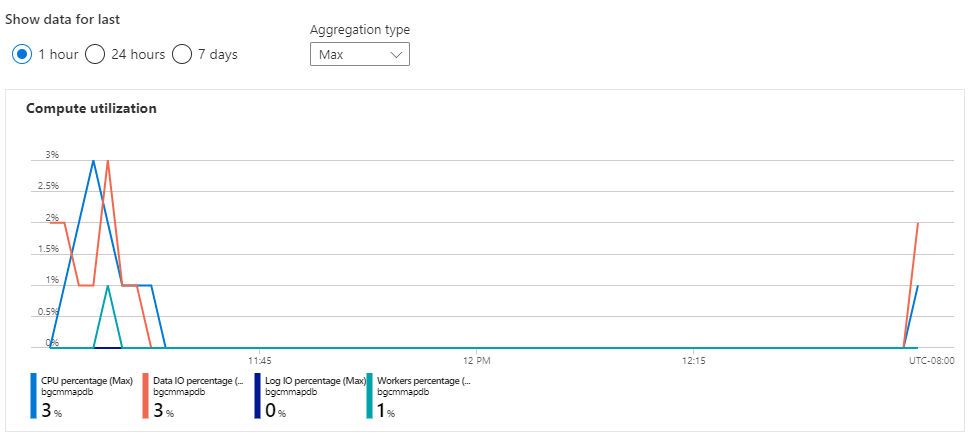Viewport: 976px width, 446px height.
Task: Click the 3% gridline label on y-axis
Action: coord(52,156)
